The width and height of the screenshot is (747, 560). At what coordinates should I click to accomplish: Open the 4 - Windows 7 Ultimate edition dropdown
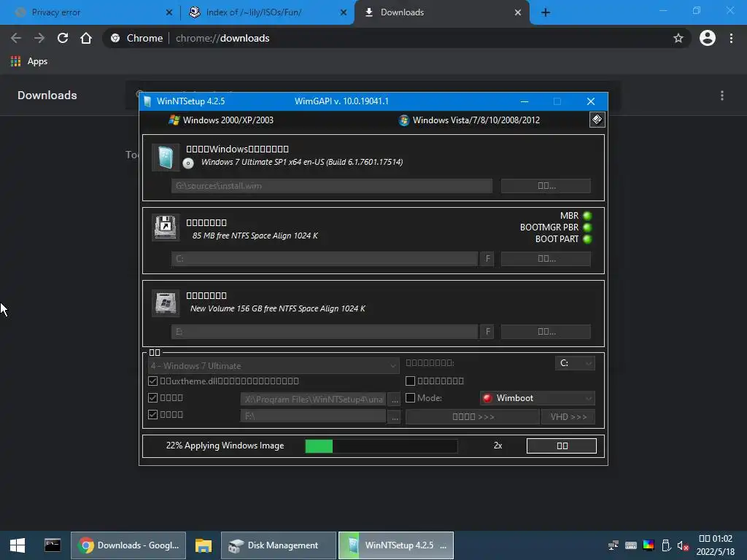[x=274, y=366]
